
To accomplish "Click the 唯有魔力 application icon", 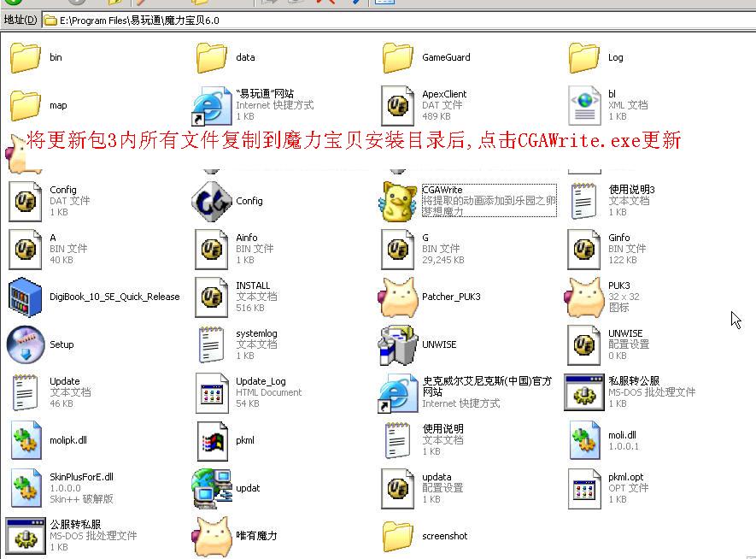I will click(x=211, y=536).
